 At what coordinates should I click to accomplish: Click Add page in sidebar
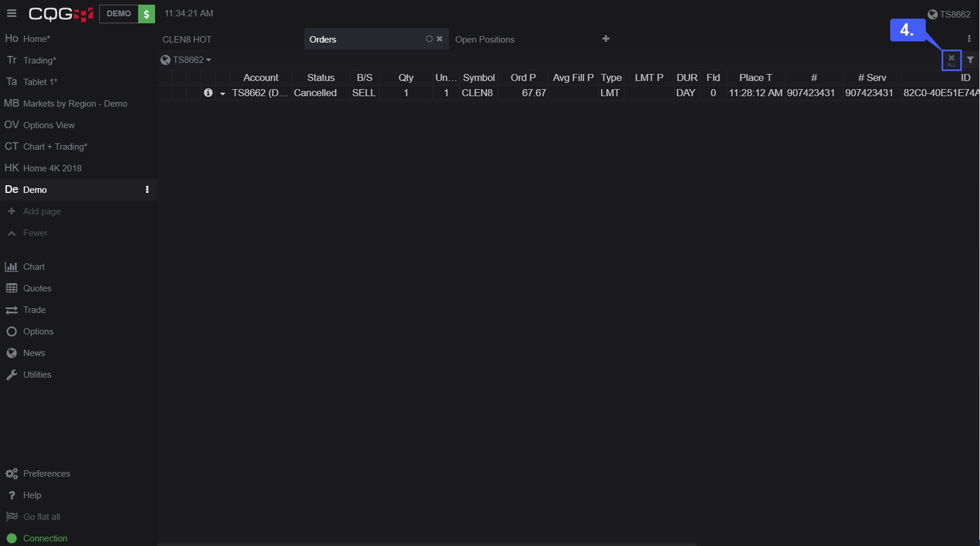(78, 212)
